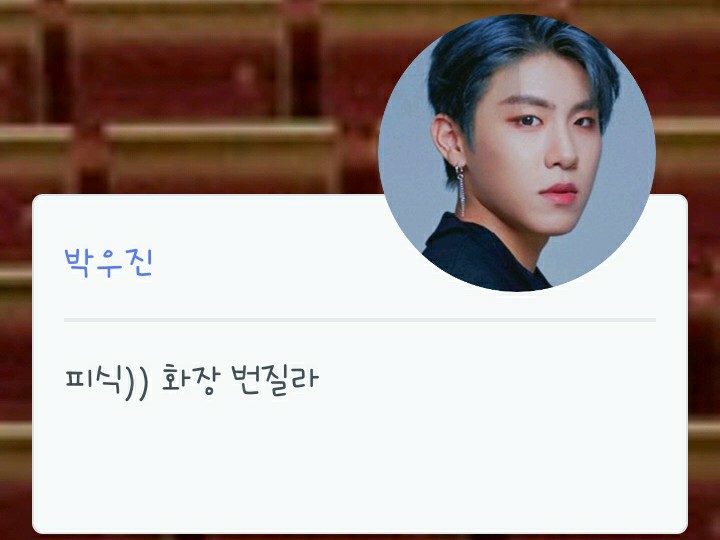Click the gray divider line under the name
The image size is (720, 540).
tap(360, 320)
